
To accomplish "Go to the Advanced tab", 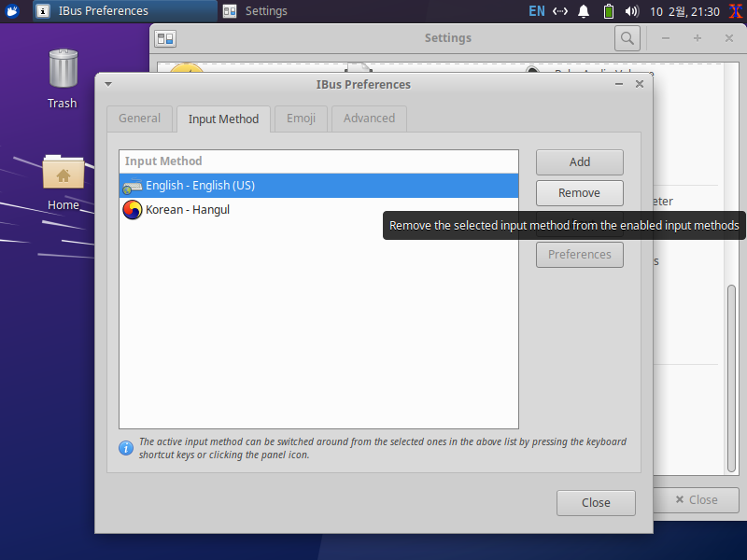I will coord(369,119).
